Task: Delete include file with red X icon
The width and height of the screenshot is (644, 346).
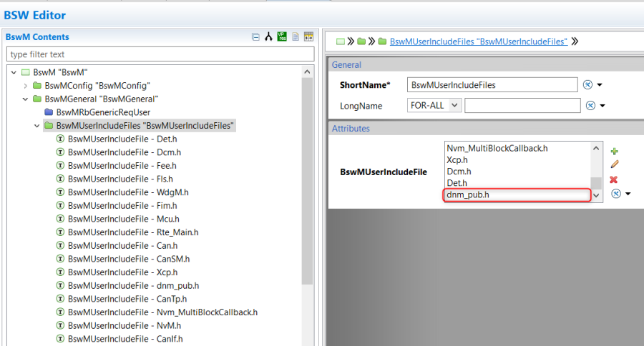Action: 614,179
